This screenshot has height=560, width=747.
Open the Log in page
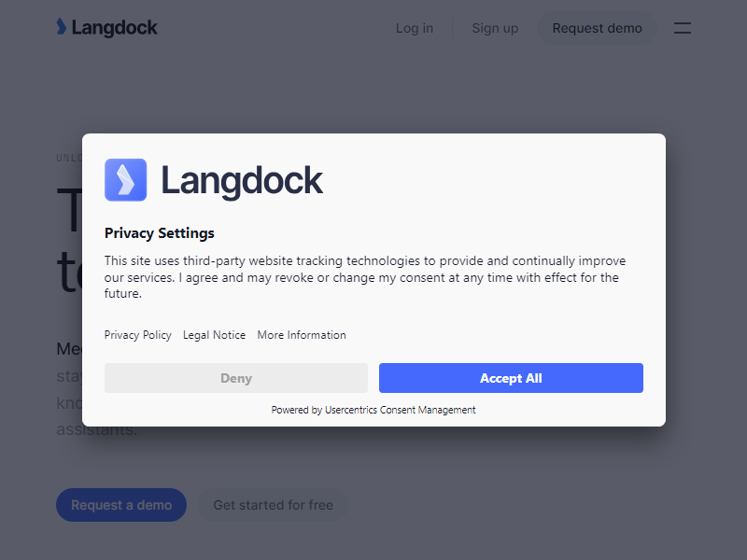tap(414, 28)
